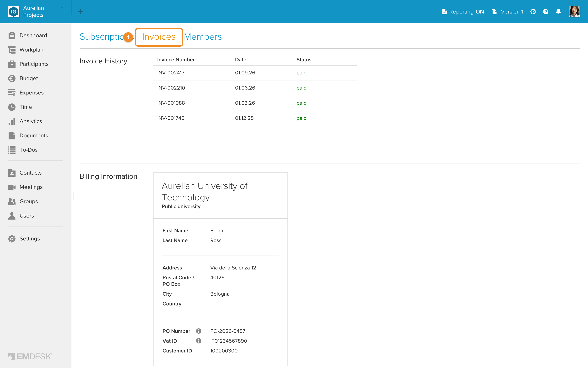Select the Budget euro icon
Screen dimensions: 588x368
click(12, 78)
